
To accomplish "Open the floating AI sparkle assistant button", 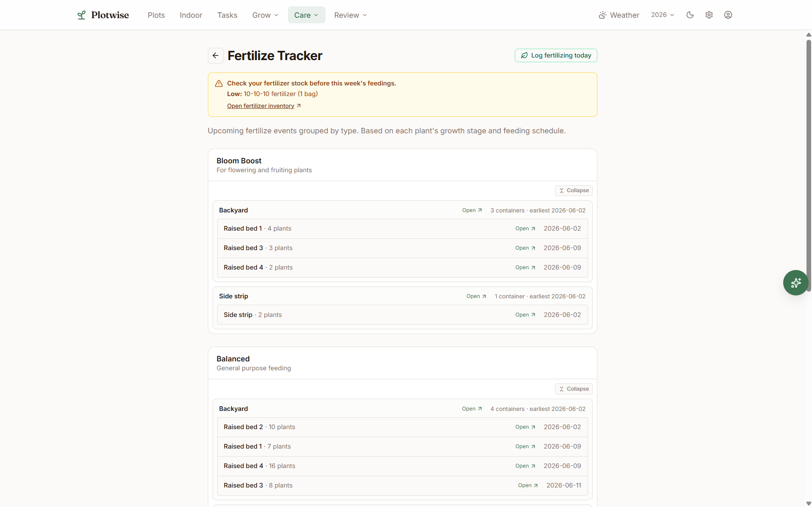I will [x=795, y=283].
